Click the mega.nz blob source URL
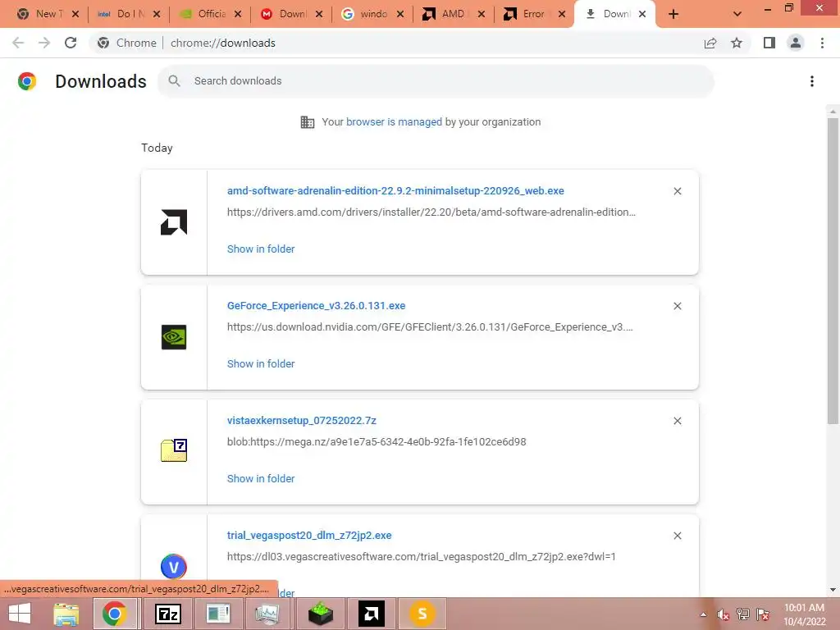This screenshot has height=630, width=840. (x=377, y=442)
